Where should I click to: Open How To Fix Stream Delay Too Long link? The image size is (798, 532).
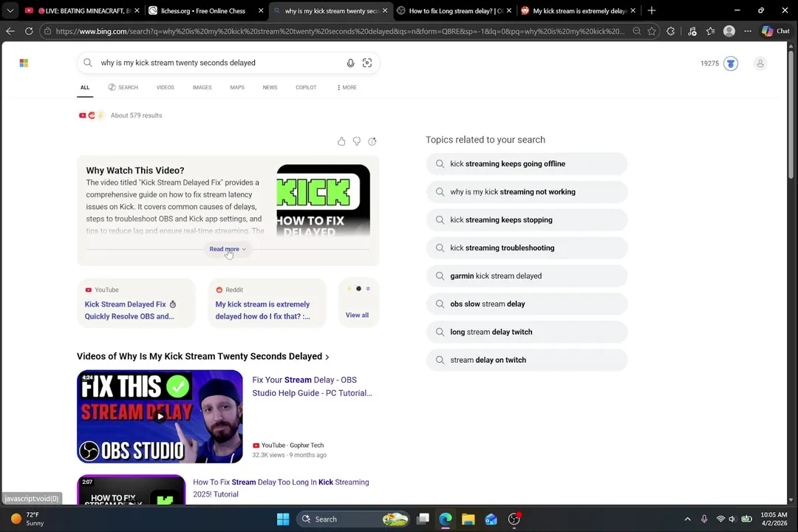(x=281, y=488)
